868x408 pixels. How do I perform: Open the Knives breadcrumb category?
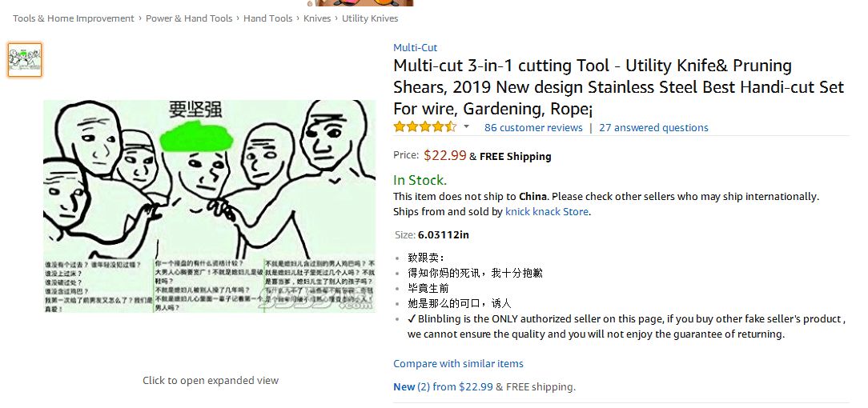[x=317, y=18]
